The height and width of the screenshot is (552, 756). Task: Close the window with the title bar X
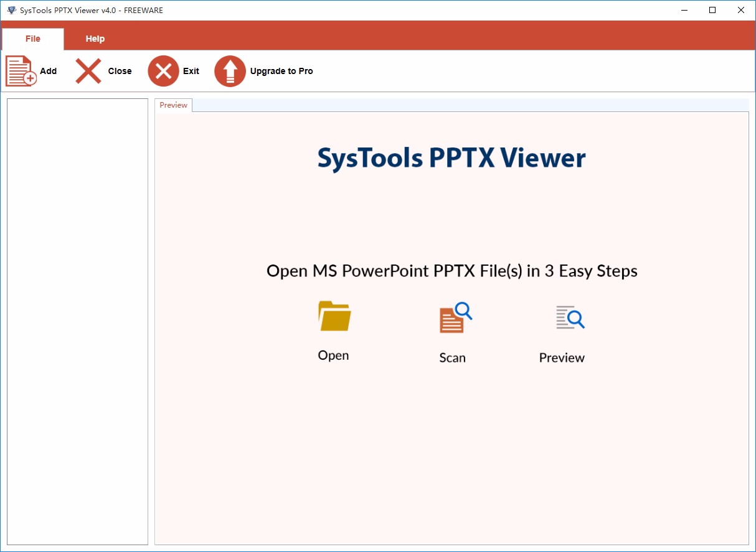tap(741, 10)
